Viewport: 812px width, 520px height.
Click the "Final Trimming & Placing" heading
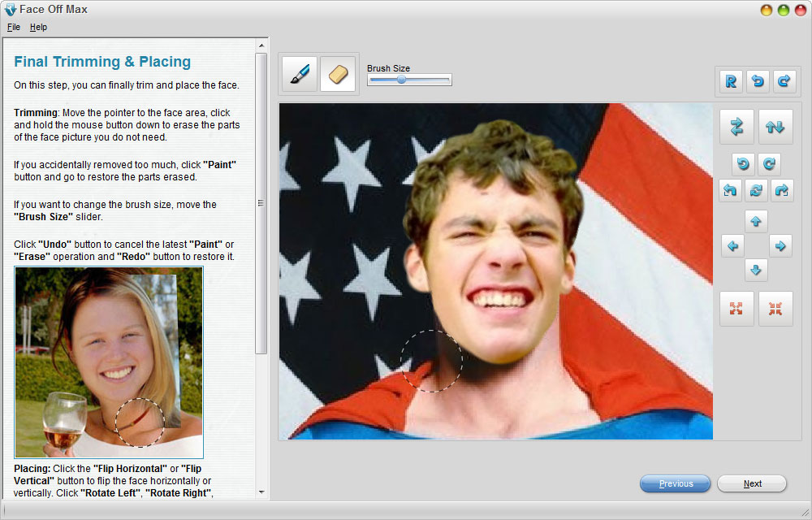pyautogui.click(x=102, y=62)
